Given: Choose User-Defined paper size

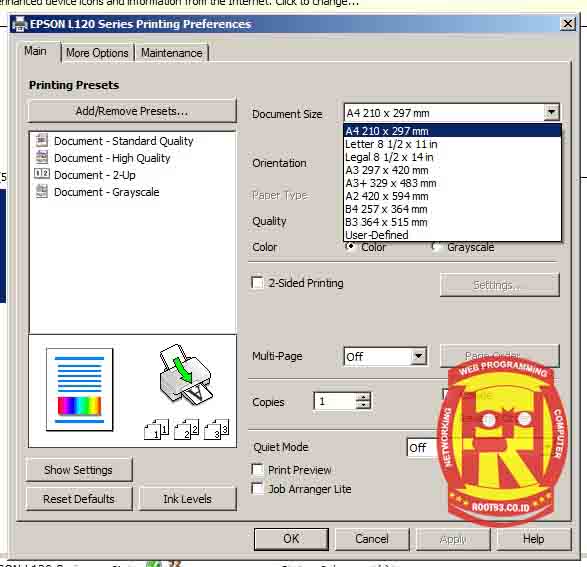Looking at the screenshot, I should (x=452, y=235).
